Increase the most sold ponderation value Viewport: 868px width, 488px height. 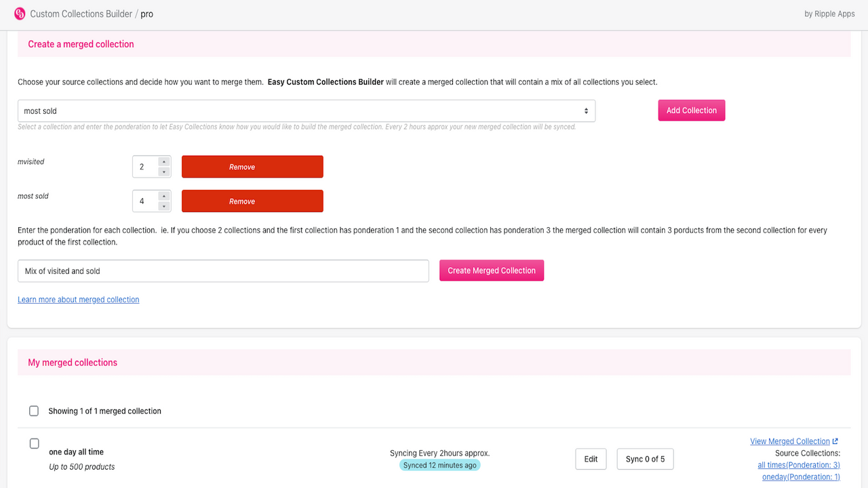pos(163,196)
